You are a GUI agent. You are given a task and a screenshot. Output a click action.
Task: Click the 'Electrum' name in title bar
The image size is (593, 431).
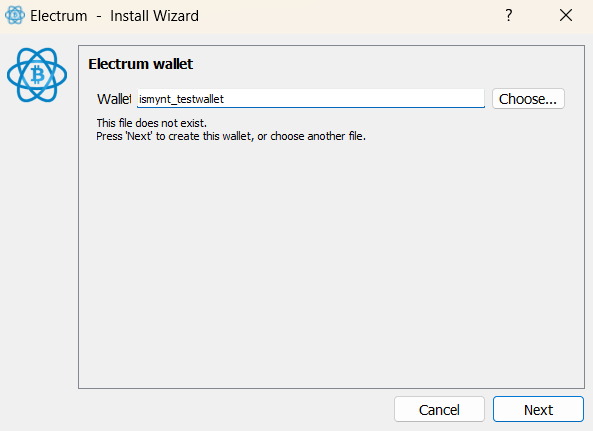pos(59,16)
